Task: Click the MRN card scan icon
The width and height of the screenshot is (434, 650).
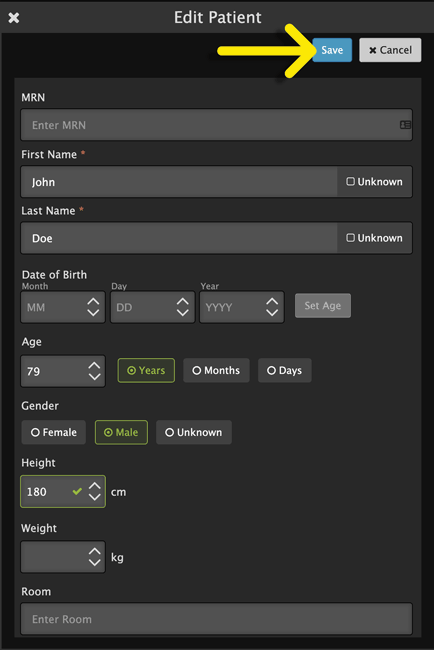Action: tap(405, 125)
